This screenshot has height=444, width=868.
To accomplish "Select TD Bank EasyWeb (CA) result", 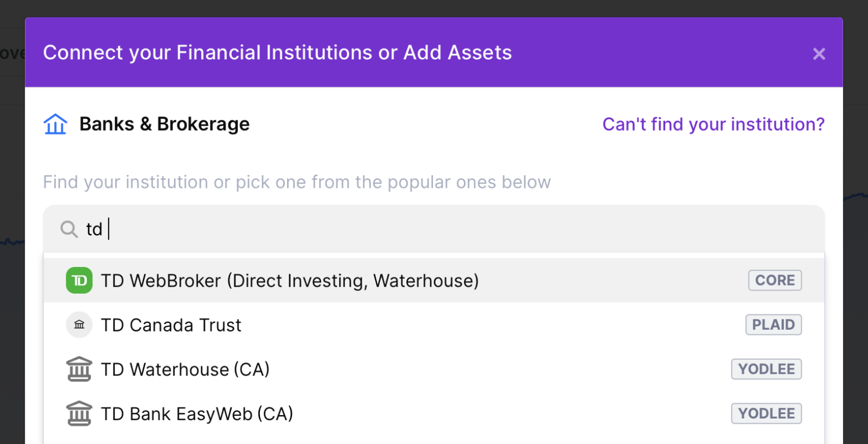I will [197, 414].
